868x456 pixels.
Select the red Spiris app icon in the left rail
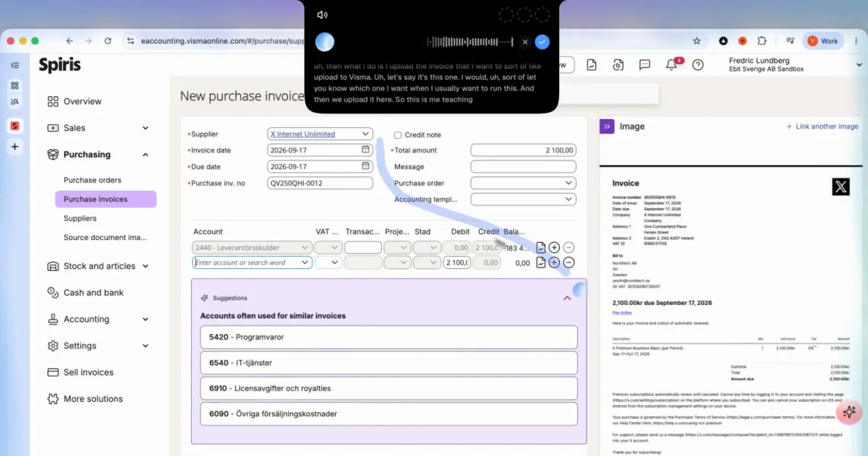pos(15,126)
